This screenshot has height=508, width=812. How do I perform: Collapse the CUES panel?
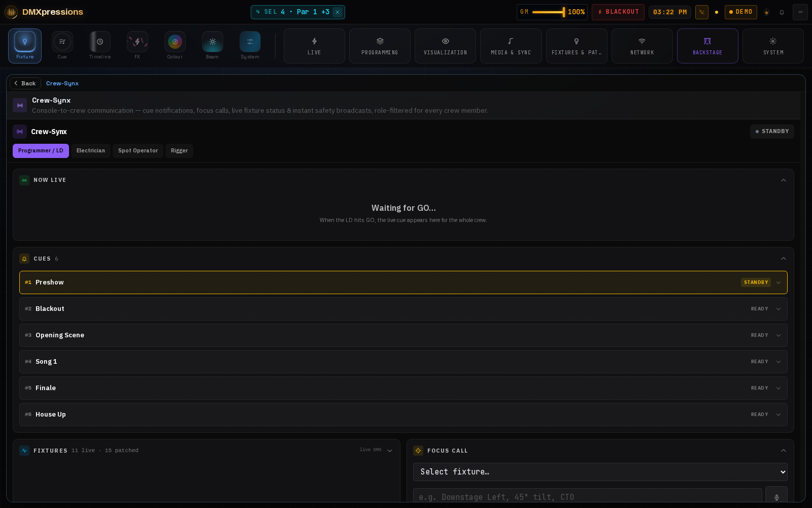(x=784, y=259)
